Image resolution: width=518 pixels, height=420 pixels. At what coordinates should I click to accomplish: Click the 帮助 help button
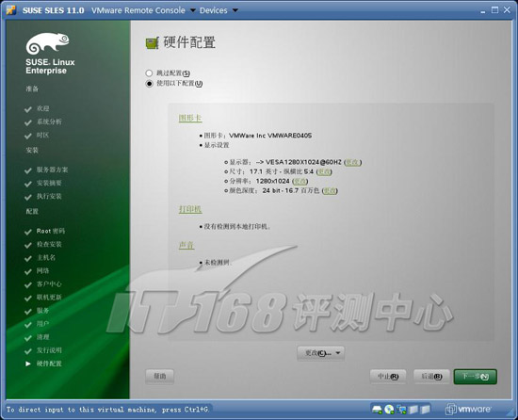pos(159,376)
